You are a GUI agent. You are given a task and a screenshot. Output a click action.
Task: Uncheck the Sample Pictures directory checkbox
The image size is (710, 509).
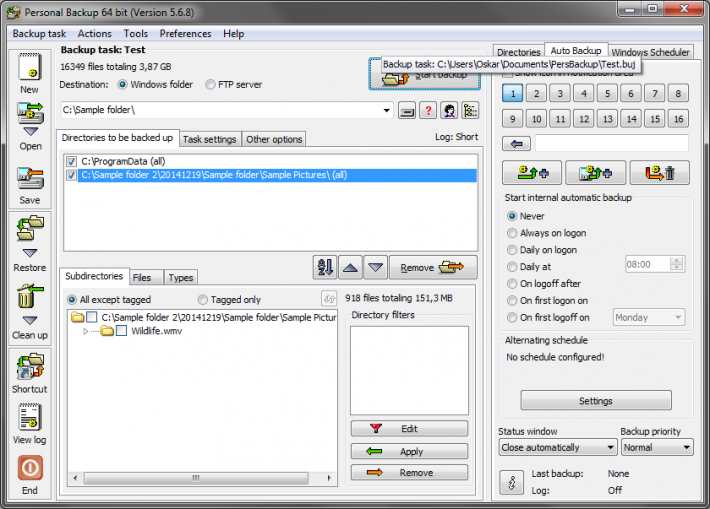click(x=71, y=175)
